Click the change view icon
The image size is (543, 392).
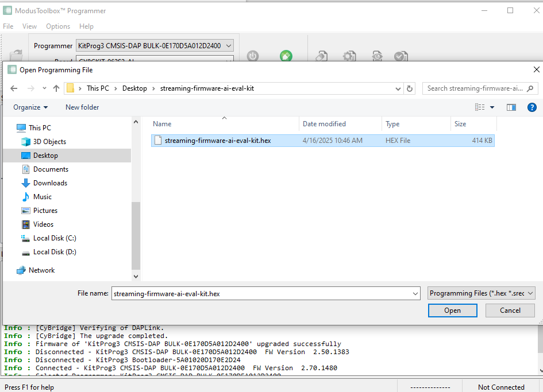click(480, 107)
